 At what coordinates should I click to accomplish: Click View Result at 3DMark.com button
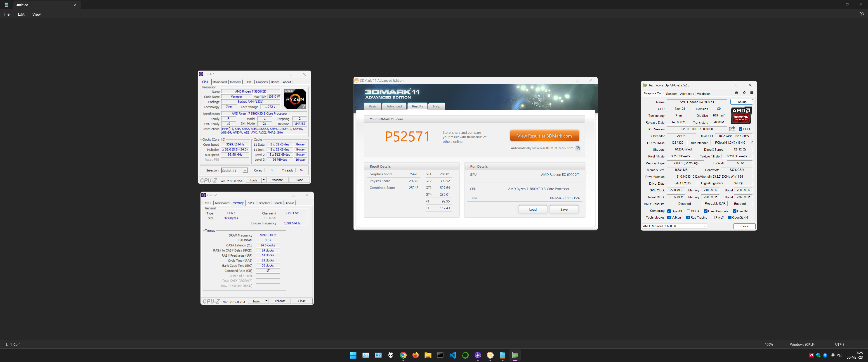click(x=544, y=136)
